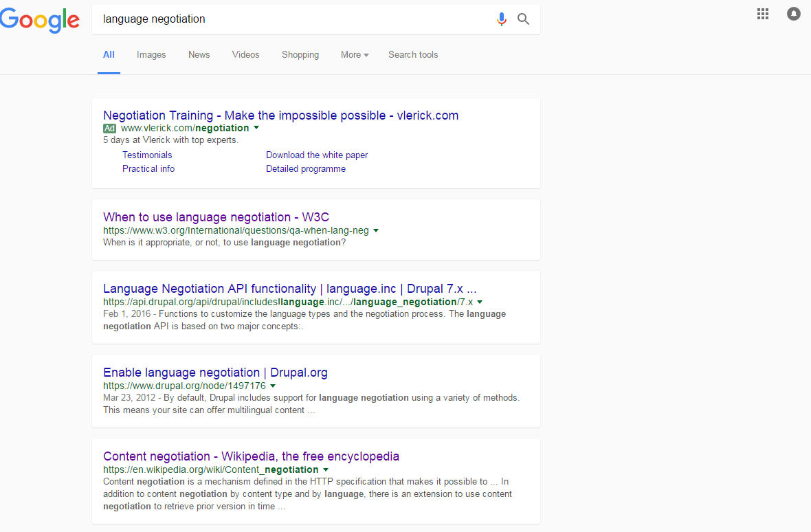This screenshot has height=532, width=811.
Task: Expand the More dropdown menu
Action: [x=355, y=55]
